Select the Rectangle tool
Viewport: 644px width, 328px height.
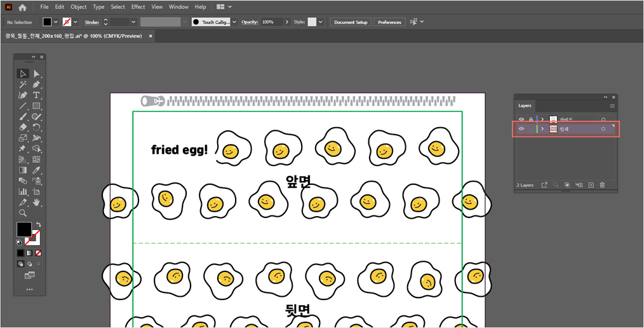[37, 106]
